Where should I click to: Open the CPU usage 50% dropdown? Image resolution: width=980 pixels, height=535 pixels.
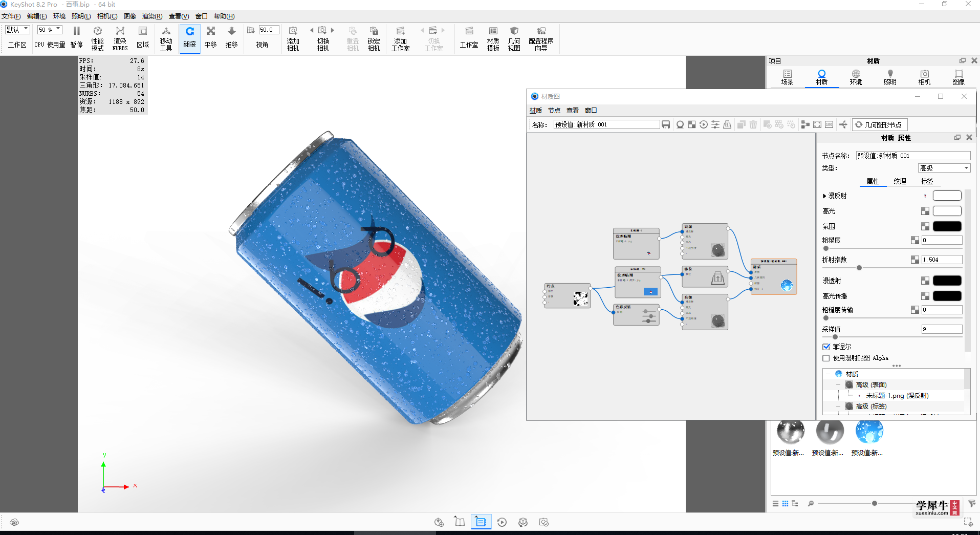click(50, 30)
